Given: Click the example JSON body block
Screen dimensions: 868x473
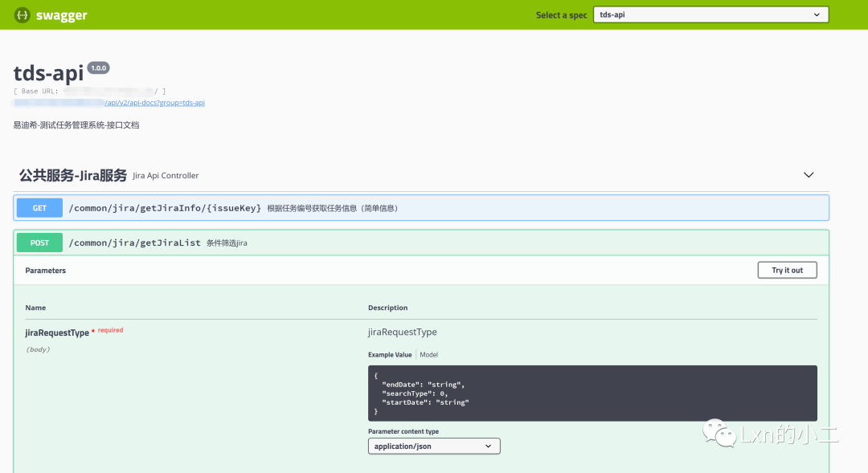Looking at the screenshot, I should coord(592,393).
